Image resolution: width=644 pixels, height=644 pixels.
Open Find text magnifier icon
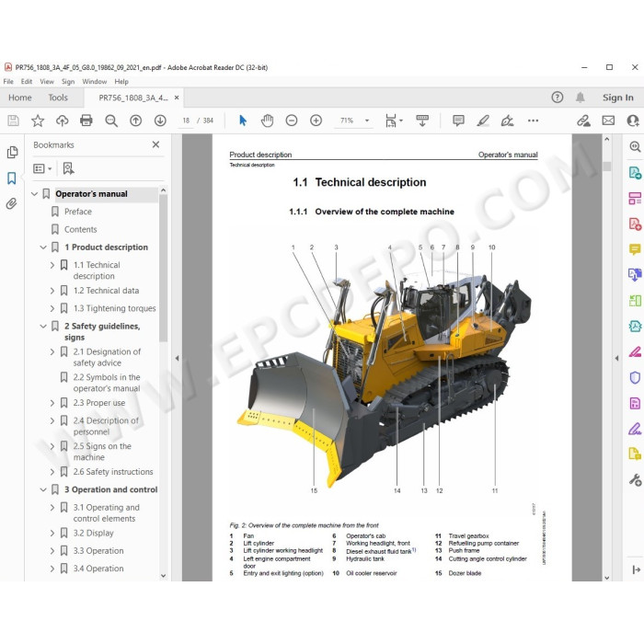click(111, 121)
